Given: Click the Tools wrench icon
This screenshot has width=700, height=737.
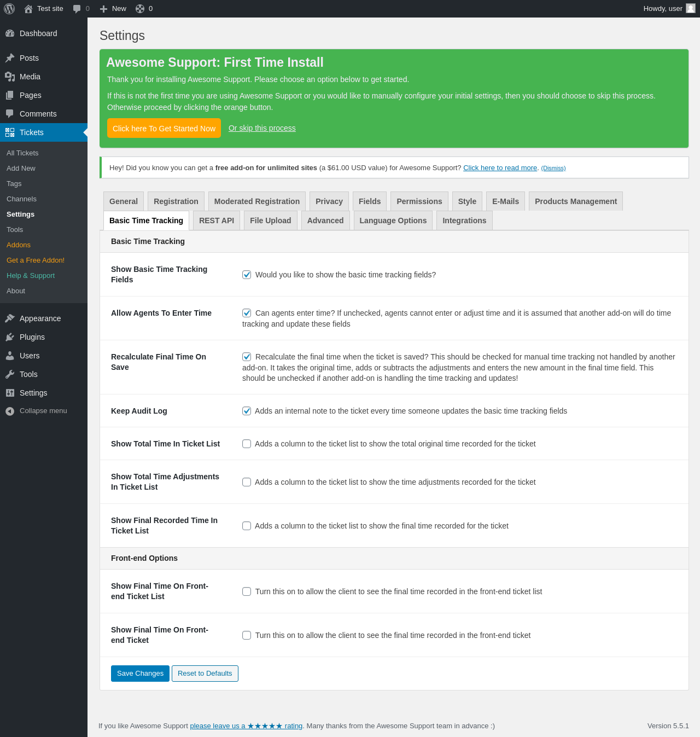Looking at the screenshot, I should (10, 374).
